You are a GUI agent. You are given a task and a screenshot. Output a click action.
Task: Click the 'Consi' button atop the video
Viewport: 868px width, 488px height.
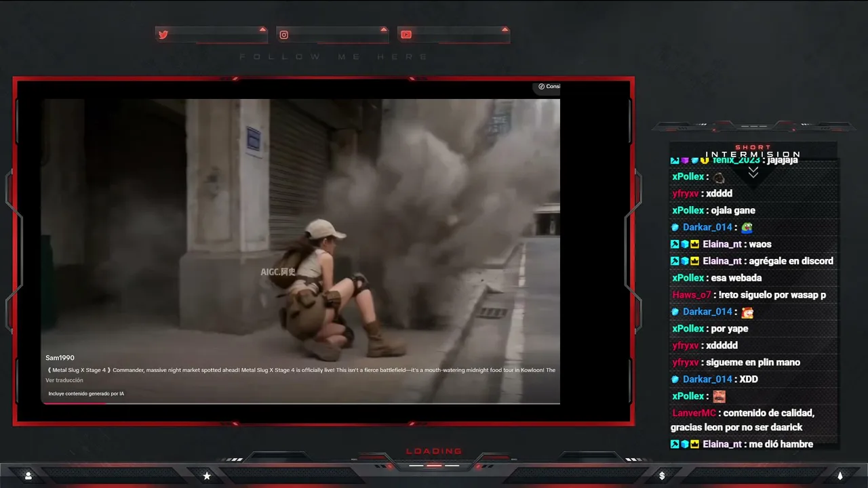(549, 87)
